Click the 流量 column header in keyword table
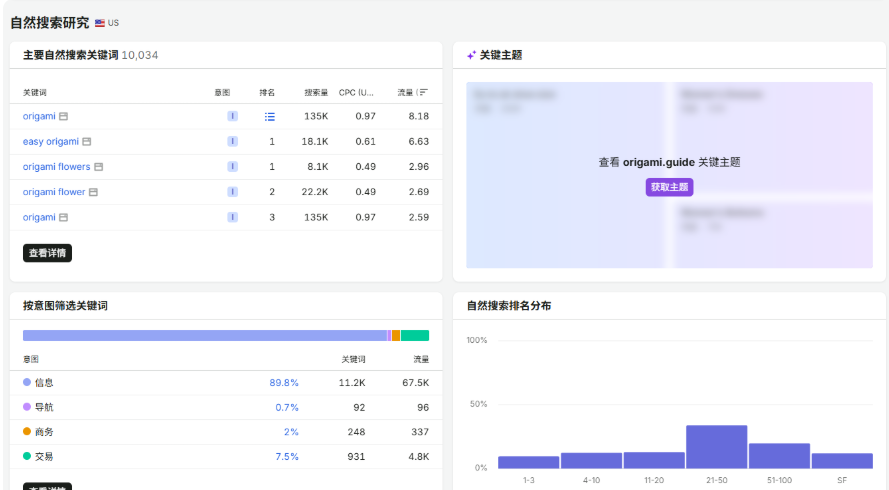 point(405,92)
